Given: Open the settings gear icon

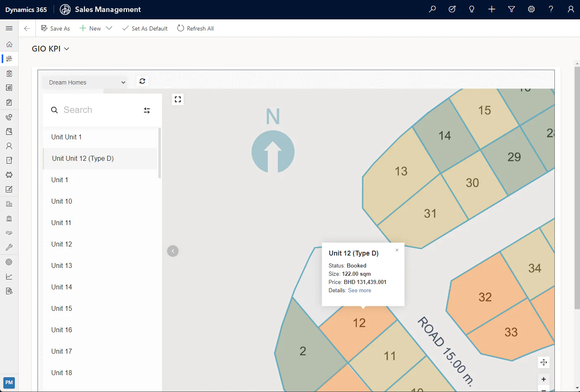Looking at the screenshot, I should tap(531, 9).
